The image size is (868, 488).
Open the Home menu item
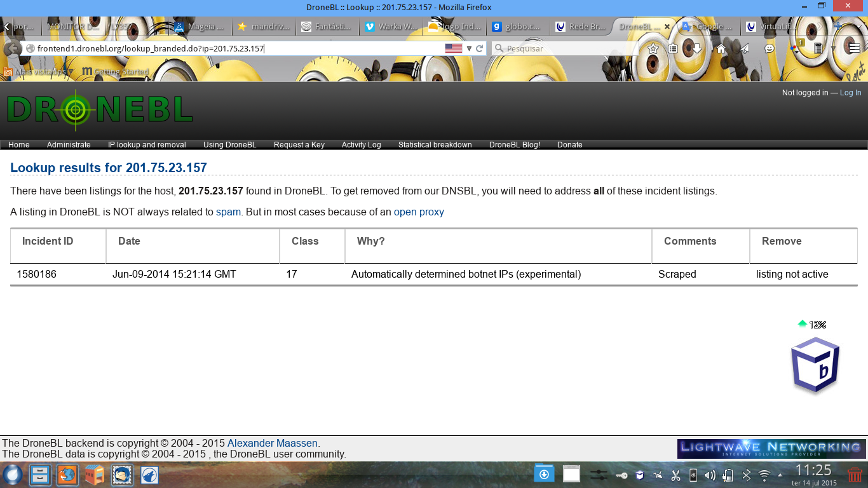(x=19, y=145)
